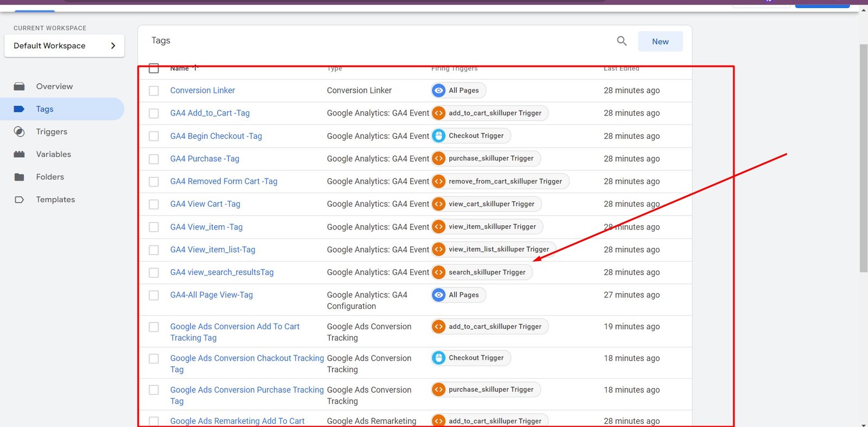
Task: Click the Tags panel heading text
Action: coord(161,41)
